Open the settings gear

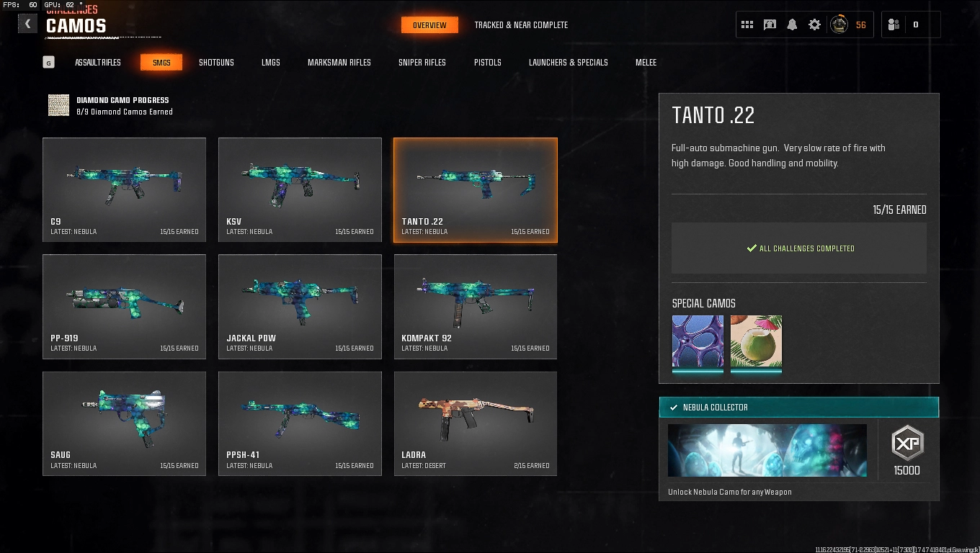coord(814,24)
